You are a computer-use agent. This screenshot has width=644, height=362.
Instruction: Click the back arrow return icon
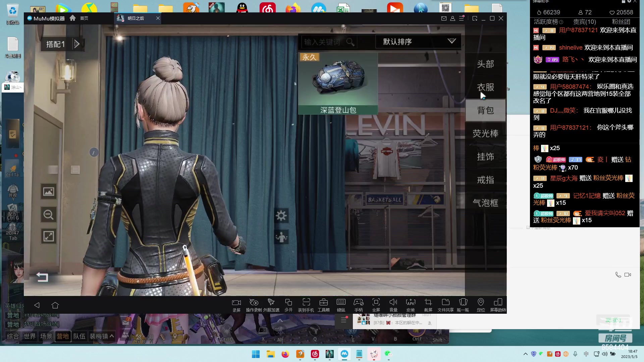tap(42, 277)
